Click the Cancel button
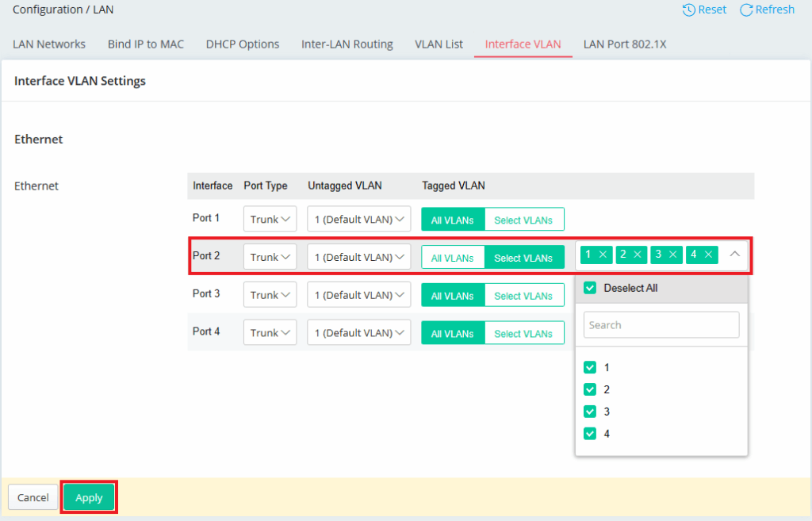The height and width of the screenshot is (521, 812). [33, 497]
